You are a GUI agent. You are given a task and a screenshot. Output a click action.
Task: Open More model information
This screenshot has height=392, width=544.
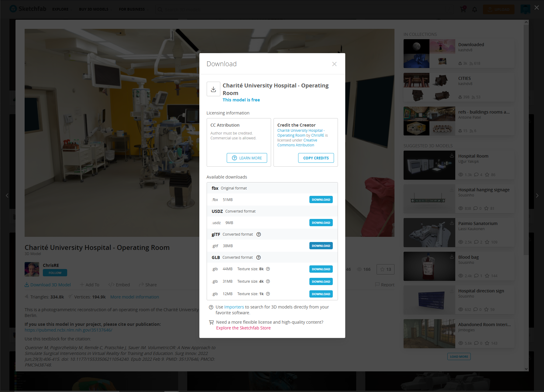pyautogui.click(x=135, y=297)
